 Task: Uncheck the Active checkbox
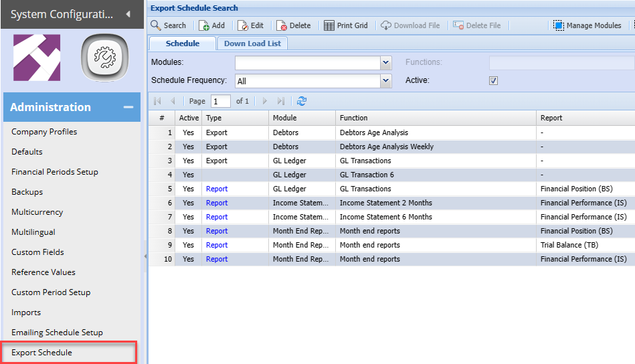point(494,80)
